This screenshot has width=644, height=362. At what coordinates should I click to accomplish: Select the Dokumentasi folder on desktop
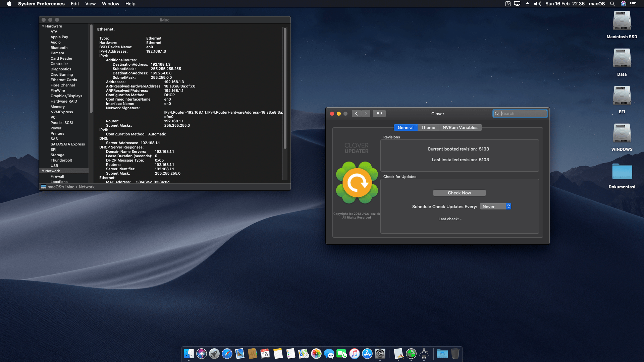click(622, 172)
